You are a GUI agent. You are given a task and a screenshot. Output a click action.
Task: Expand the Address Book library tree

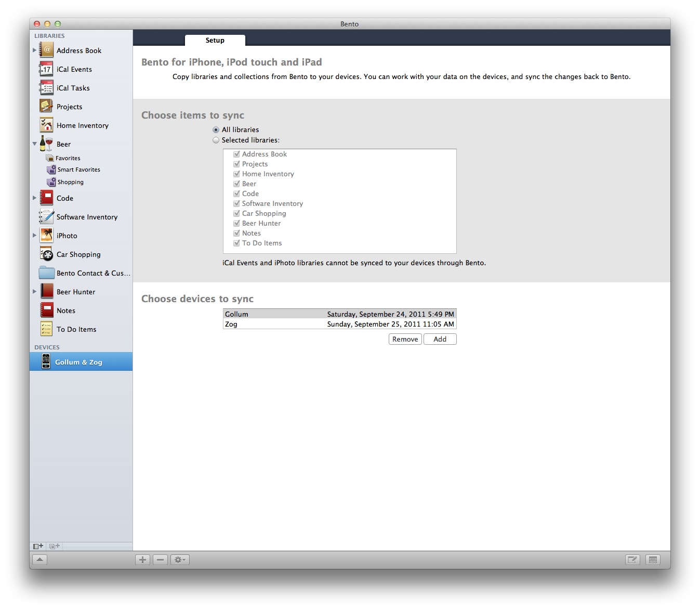35,50
